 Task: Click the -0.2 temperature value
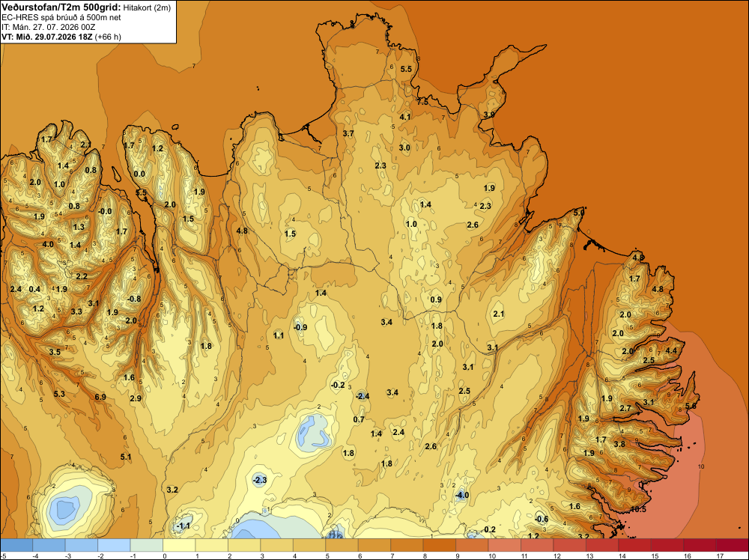point(337,385)
